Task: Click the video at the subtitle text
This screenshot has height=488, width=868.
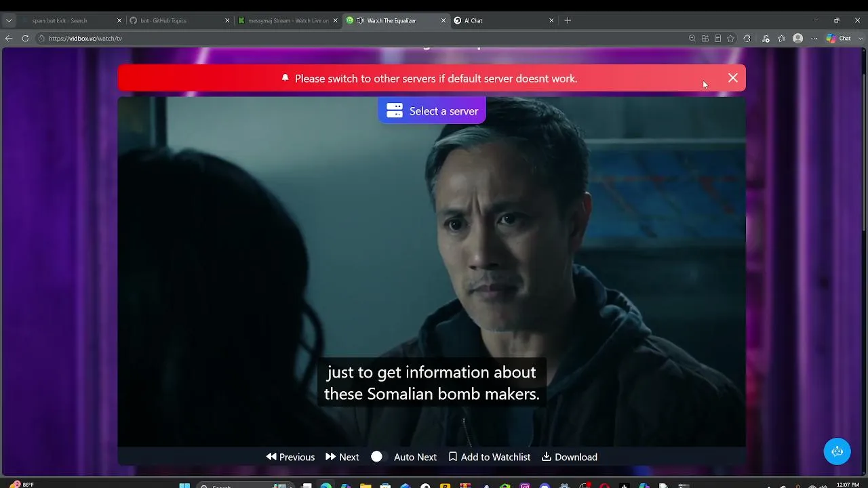Action: point(432,383)
